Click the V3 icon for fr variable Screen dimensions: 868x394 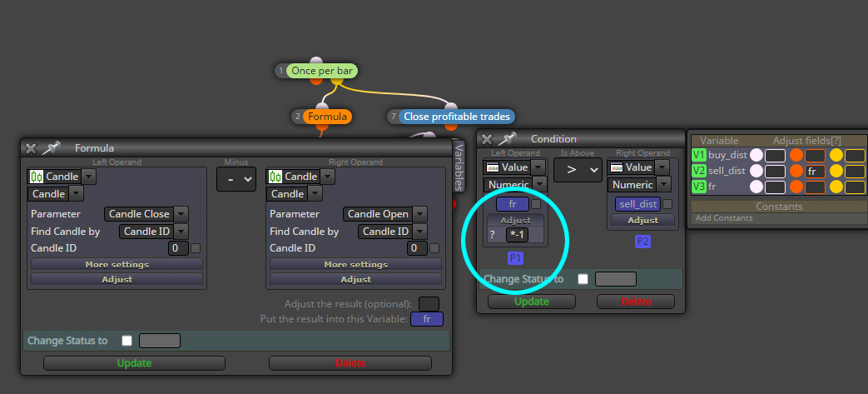(699, 187)
